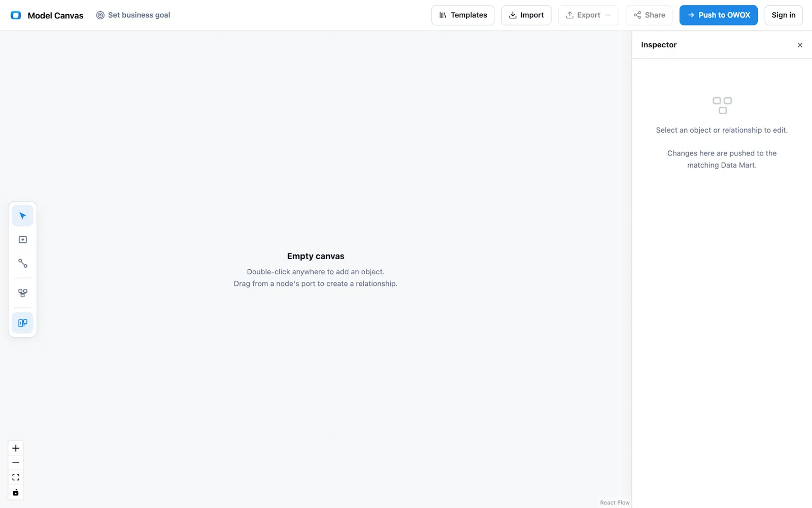Set business goal
812x508 pixels.
coord(133,15)
